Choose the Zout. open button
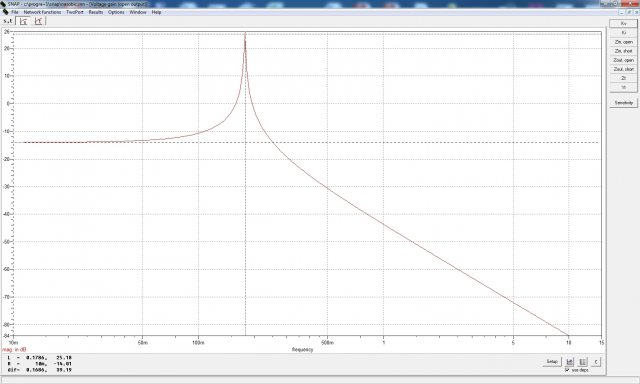 tap(623, 60)
